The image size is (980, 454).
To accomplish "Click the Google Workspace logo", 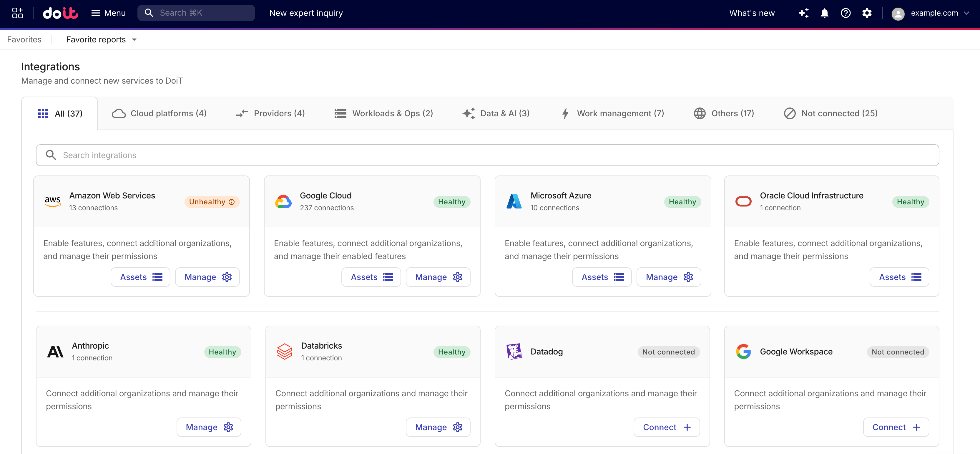I will coord(743,352).
